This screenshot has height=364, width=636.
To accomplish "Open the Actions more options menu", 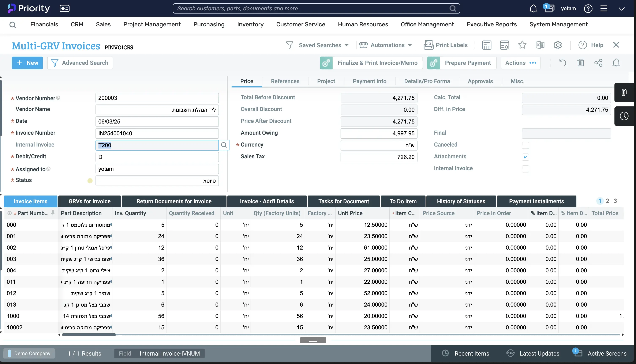I will click(x=520, y=63).
